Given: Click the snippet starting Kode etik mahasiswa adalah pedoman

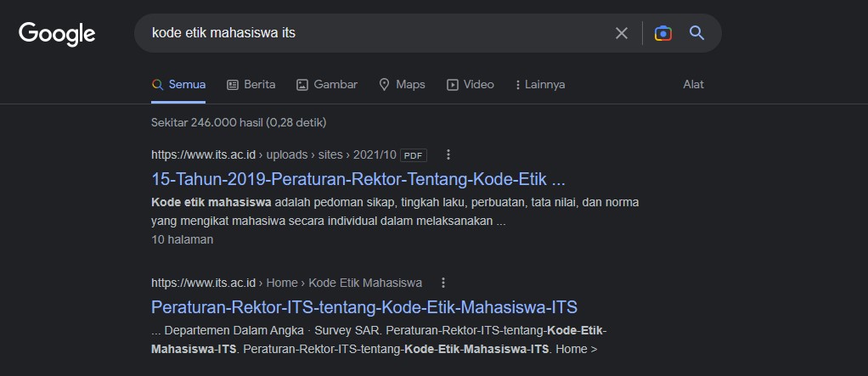Looking at the screenshot, I should click(x=395, y=212).
